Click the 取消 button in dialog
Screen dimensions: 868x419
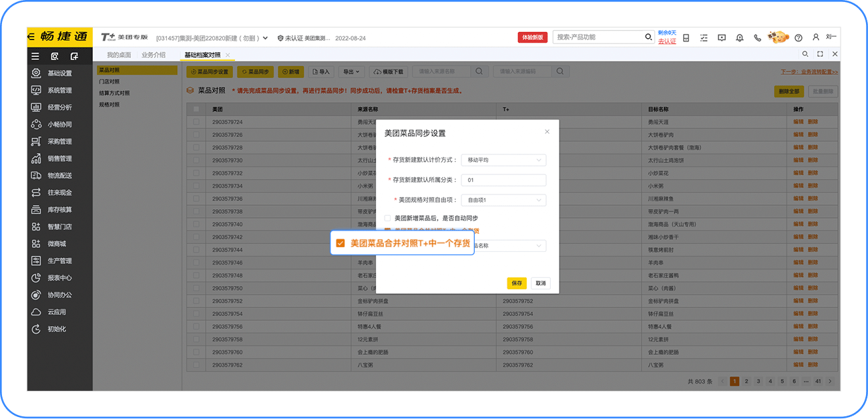pyautogui.click(x=540, y=283)
